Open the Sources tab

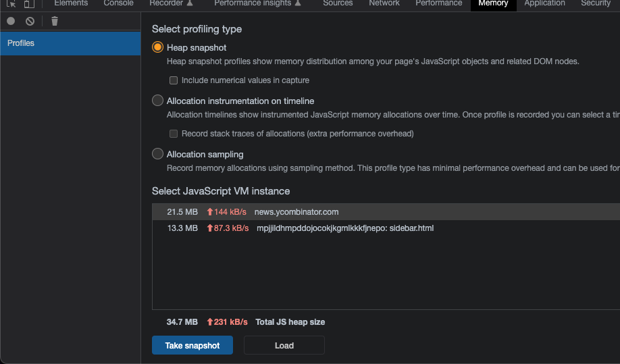(x=338, y=3)
